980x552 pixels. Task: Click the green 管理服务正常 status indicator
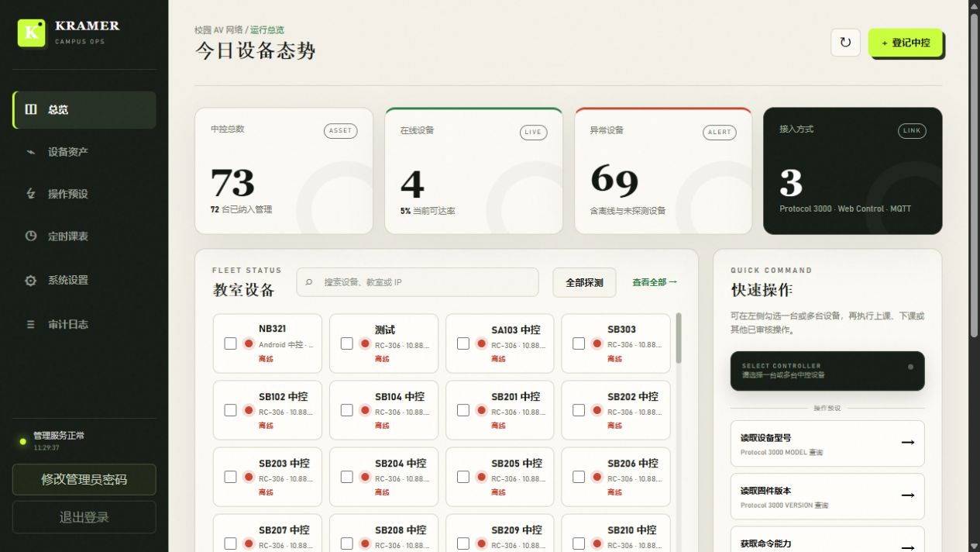click(x=22, y=441)
